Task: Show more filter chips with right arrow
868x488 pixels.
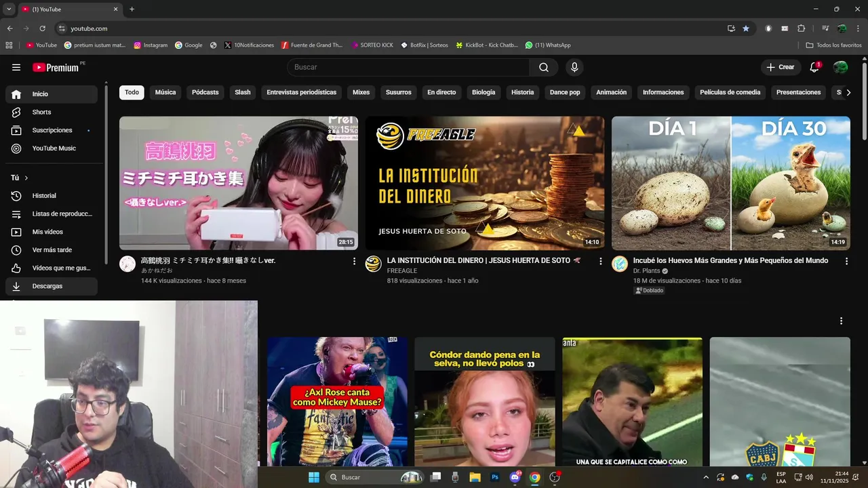Action: pos(848,92)
